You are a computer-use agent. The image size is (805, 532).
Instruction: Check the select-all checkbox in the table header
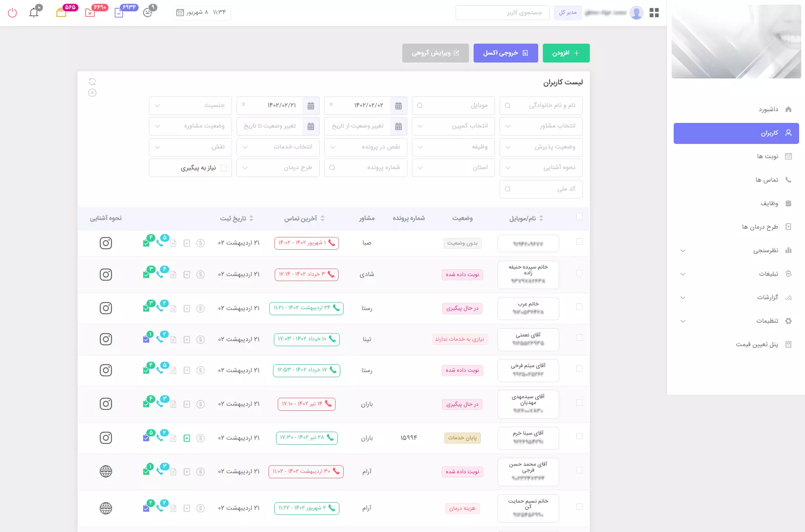pyautogui.click(x=580, y=216)
